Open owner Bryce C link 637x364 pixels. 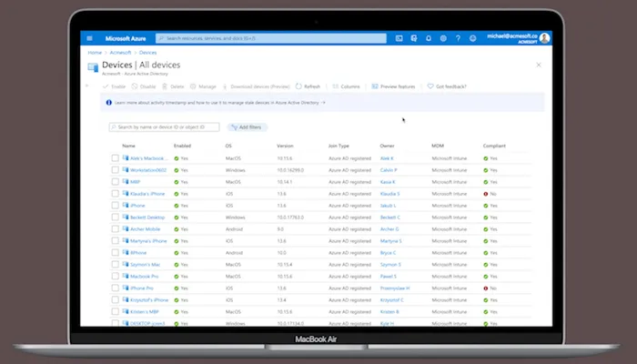click(x=388, y=253)
